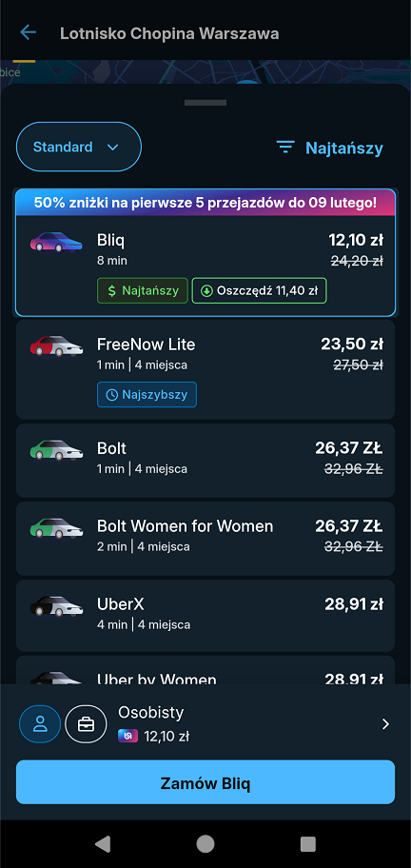Image resolution: width=411 pixels, height=868 pixels.
Task: Tap the black UberX car icon
Action: (56, 605)
